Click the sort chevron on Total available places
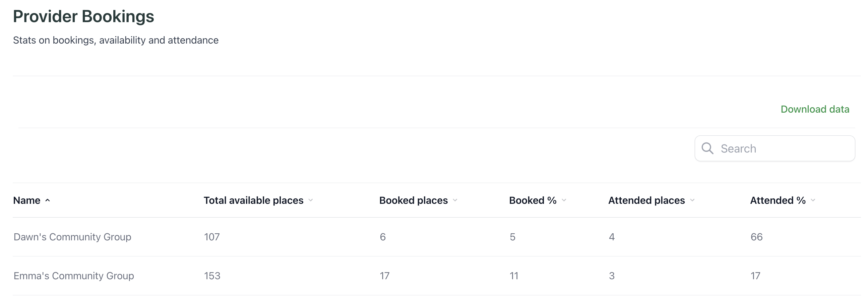Screen dimensions: 868x297 click(311, 200)
